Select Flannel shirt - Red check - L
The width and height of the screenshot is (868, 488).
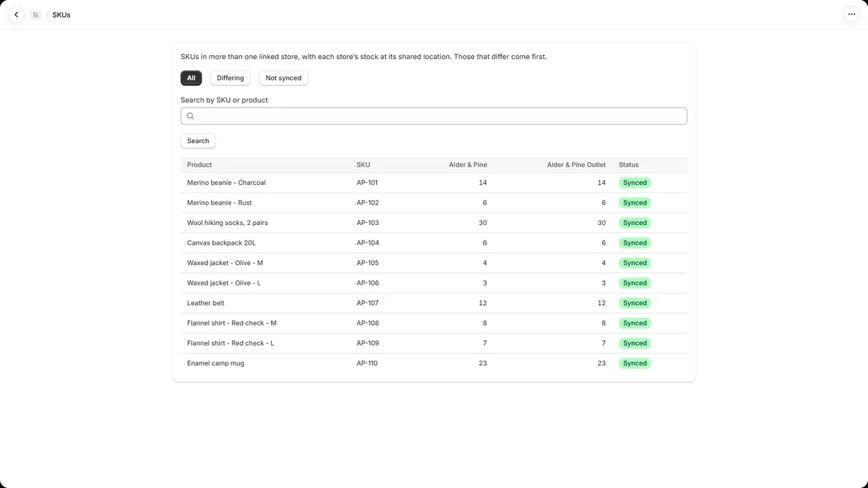tap(231, 343)
